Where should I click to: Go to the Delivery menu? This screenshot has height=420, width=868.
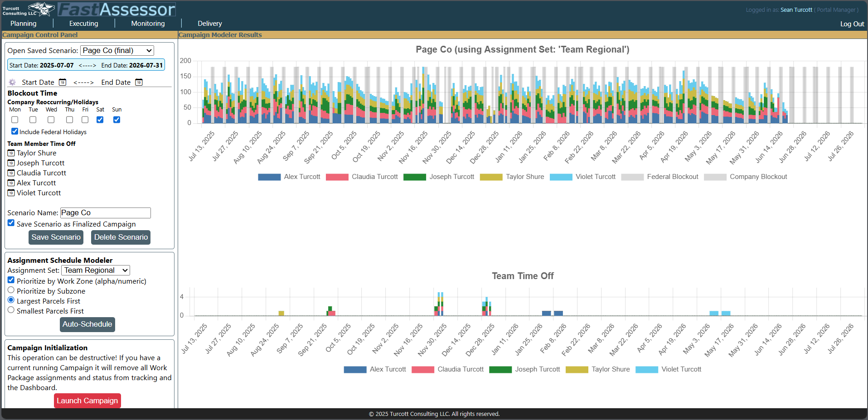coord(209,24)
